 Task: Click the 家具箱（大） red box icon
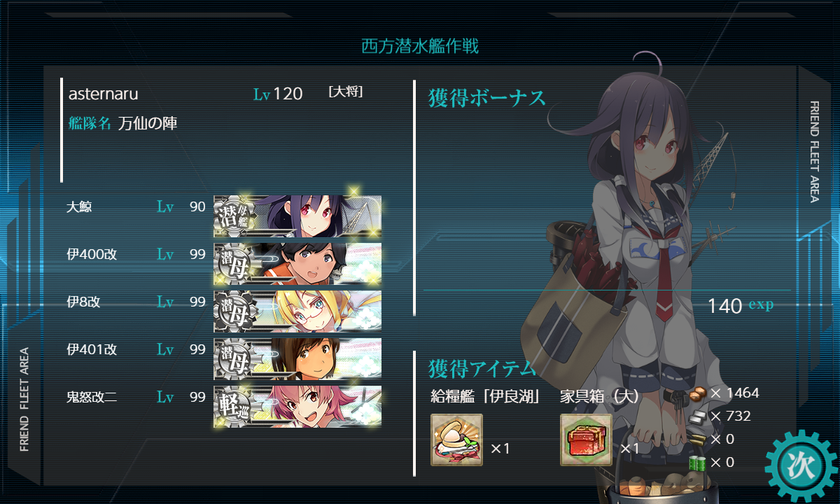[586, 440]
